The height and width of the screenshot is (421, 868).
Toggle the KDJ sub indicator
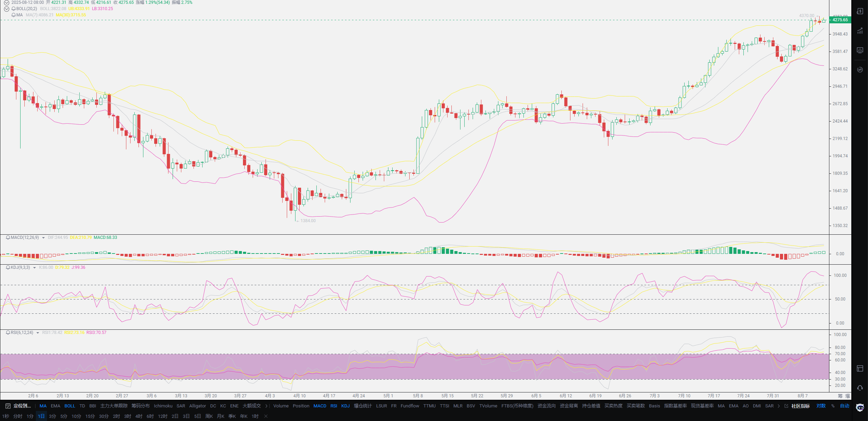(x=346, y=406)
